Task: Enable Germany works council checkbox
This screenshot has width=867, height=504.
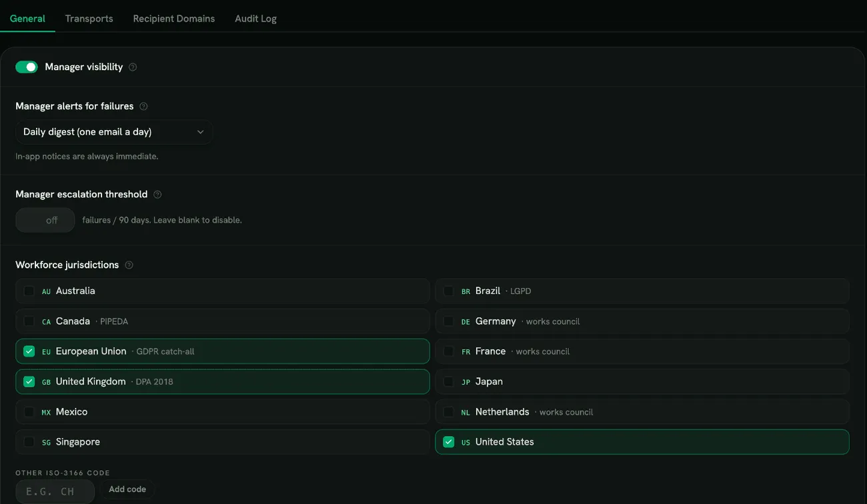Action: tap(449, 321)
